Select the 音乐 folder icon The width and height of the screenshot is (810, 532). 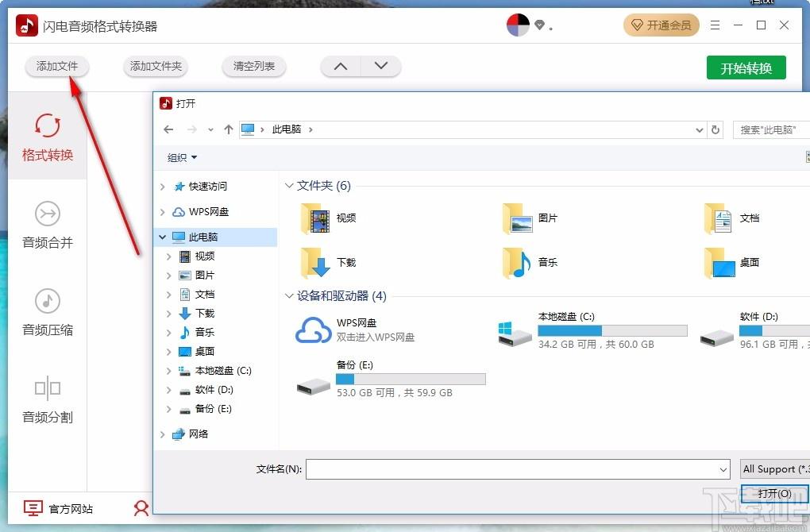[x=518, y=263]
